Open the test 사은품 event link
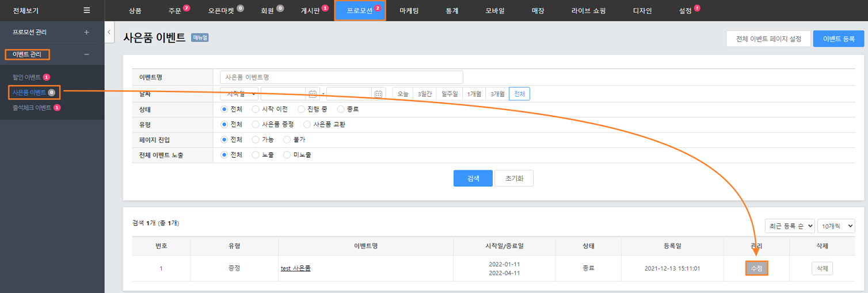Viewport: 868px width, 293px height. click(295, 268)
